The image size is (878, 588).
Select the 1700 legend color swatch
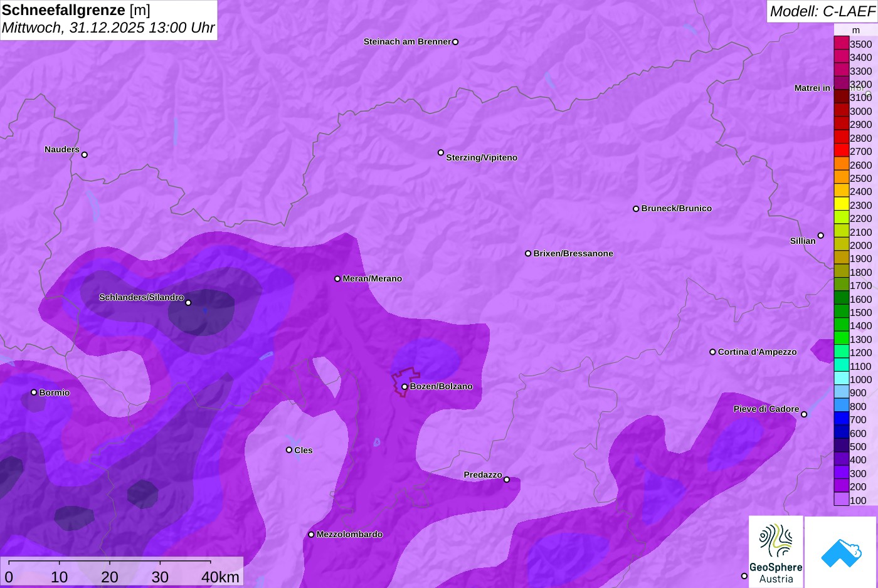[x=842, y=285]
